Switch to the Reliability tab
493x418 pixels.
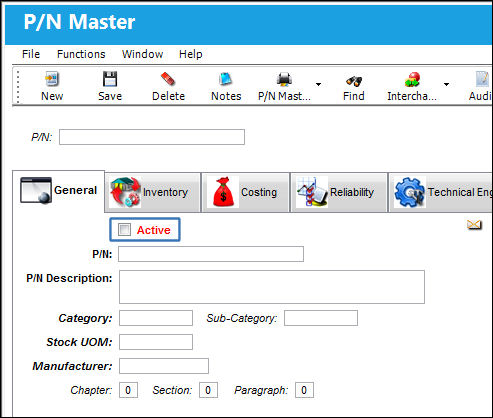click(339, 192)
